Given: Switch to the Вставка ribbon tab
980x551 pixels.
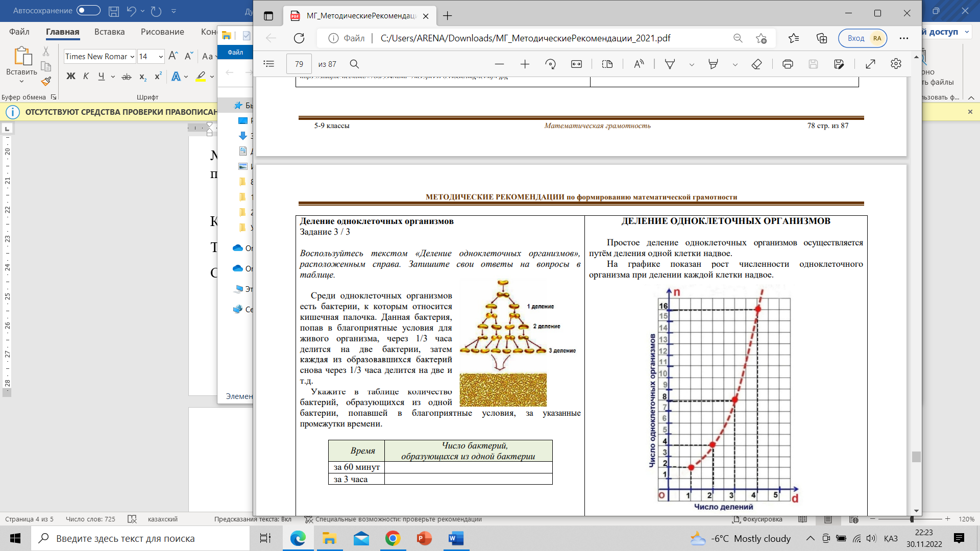Looking at the screenshot, I should click(109, 32).
